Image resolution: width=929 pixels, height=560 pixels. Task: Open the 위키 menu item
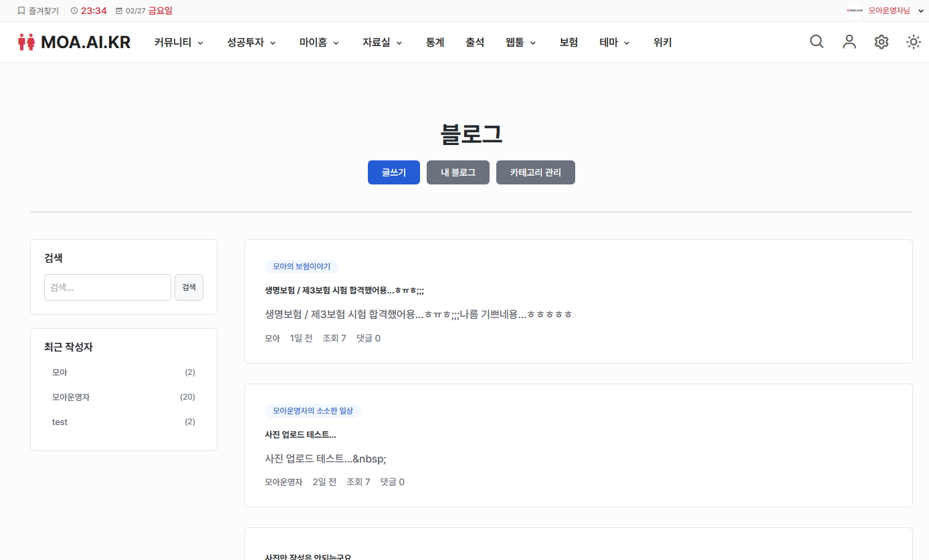coord(662,42)
